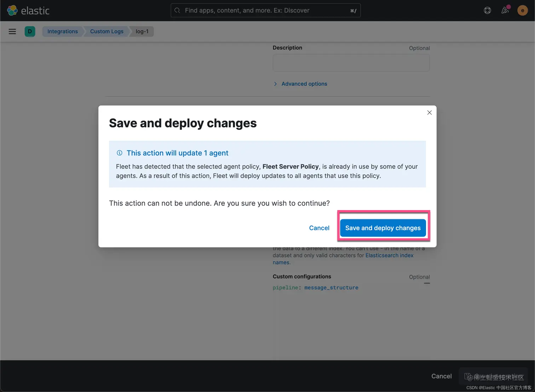535x392 pixels.
Task: Click the Custom configurations label
Action: click(x=302, y=277)
